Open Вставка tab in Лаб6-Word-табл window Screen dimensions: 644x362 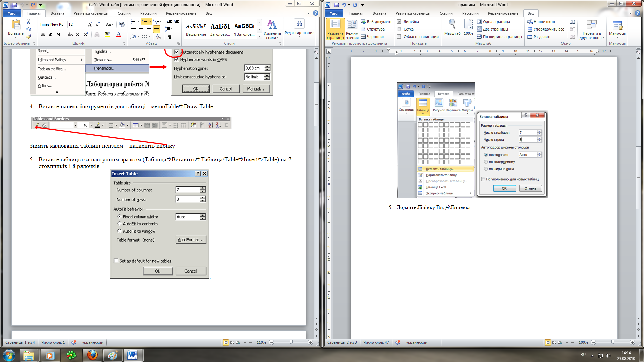click(x=57, y=13)
